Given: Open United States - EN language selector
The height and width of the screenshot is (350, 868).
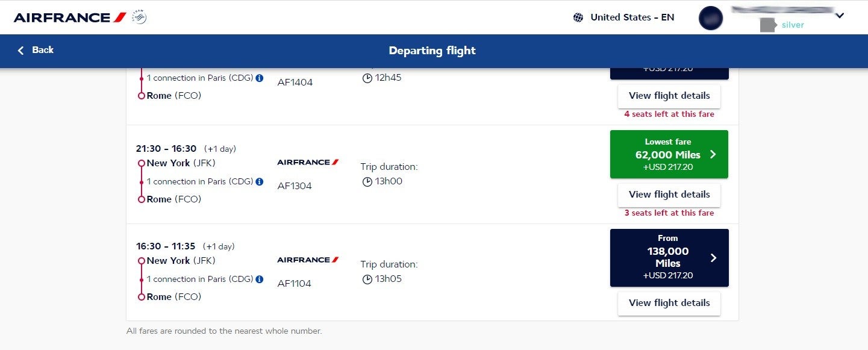Looking at the screenshot, I should 632,17.
